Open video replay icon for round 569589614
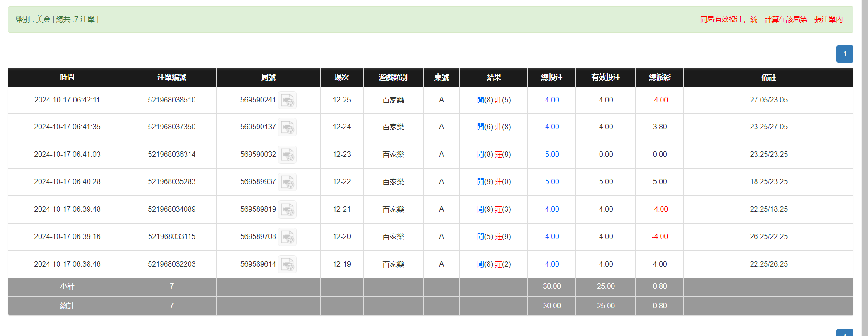The height and width of the screenshot is (336, 868). pyautogui.click(x=287, y=264)
